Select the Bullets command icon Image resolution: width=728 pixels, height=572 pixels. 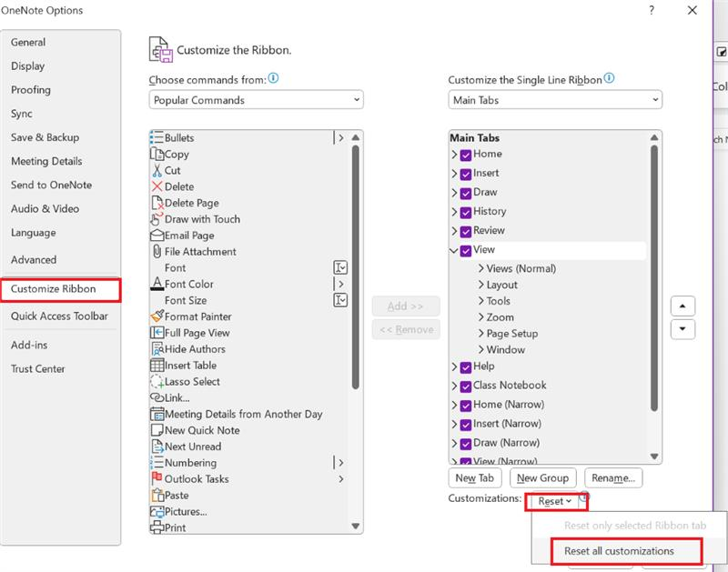click(x=157, y=138)
